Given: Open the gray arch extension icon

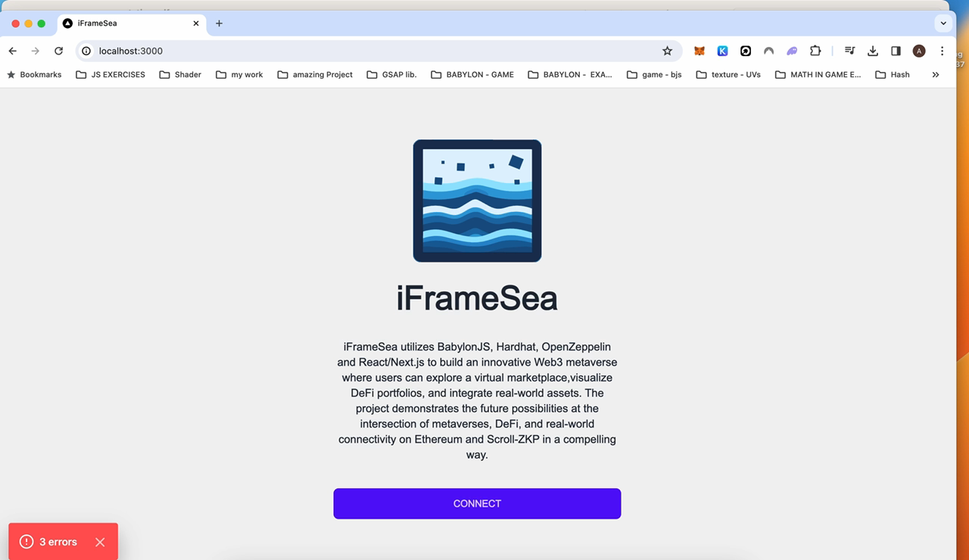Looking at the screenshot, I should 768,51.
